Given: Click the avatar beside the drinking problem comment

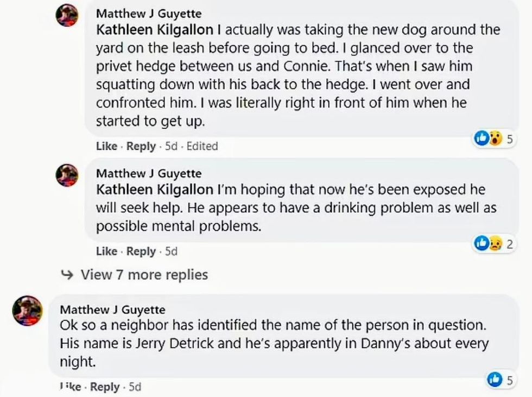Looking at the screenshot, I should click(67, 176).
